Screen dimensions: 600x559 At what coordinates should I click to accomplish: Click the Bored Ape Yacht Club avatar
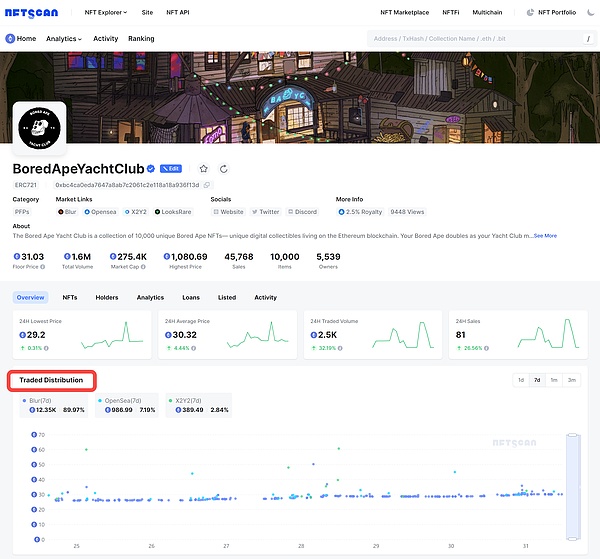tap(40, 128)
